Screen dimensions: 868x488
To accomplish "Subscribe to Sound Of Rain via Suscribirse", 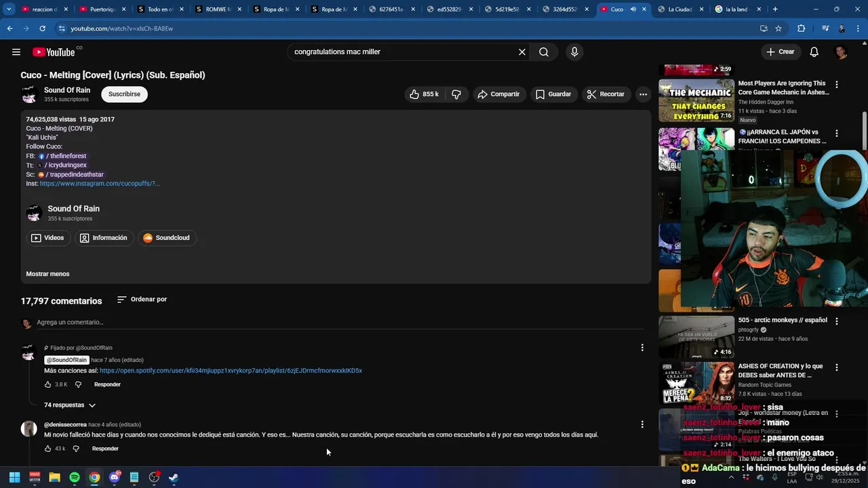I will (x=124, y=94).
